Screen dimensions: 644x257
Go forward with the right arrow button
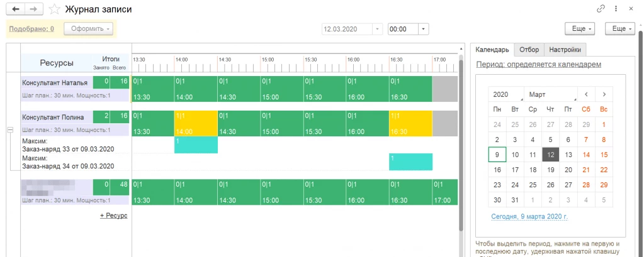35,9
